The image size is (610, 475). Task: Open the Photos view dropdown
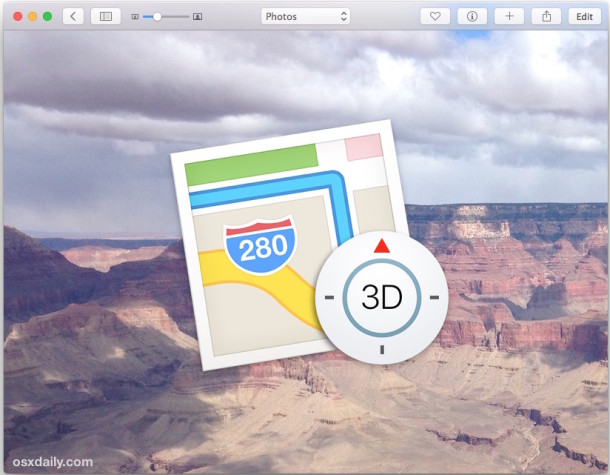click(x=305, y=16)
